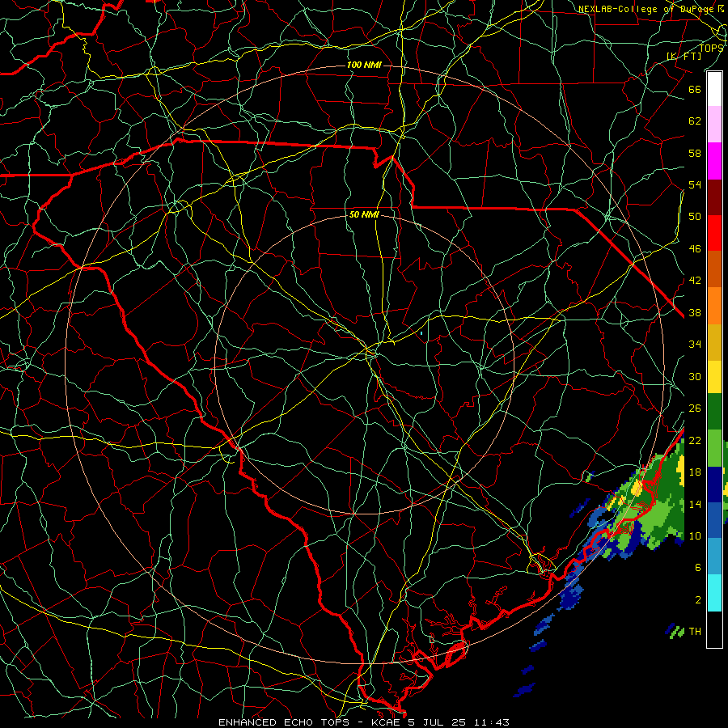
Task: Click the dark red legend swatch near 50
Action: (x=714, y=197)
